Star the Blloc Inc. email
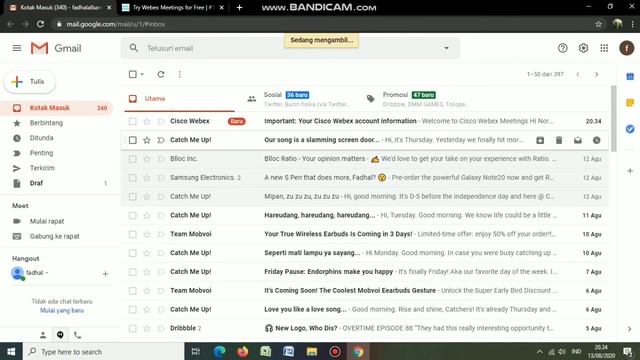The height and width of the screenshot is (360, 640). (x=147, y=159)
